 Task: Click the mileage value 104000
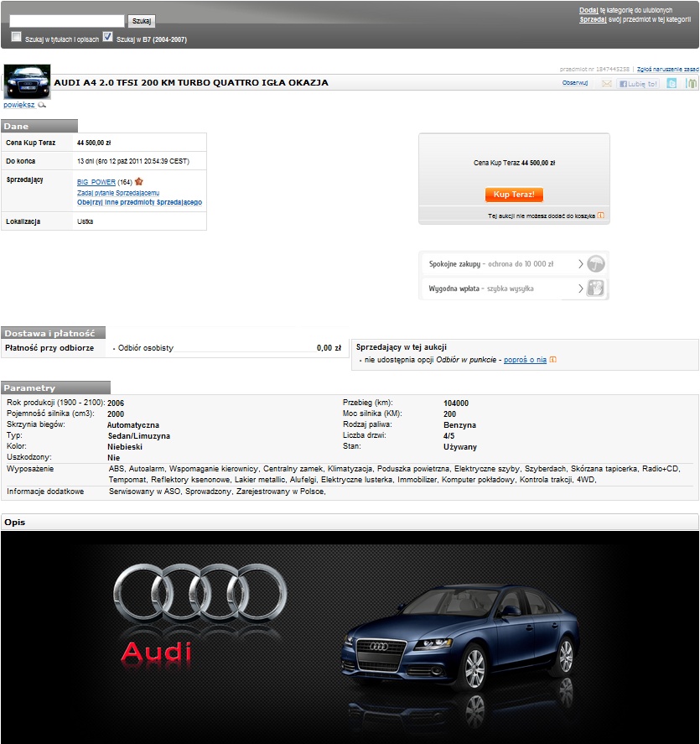pyautogui.click(x=456, y=403)
